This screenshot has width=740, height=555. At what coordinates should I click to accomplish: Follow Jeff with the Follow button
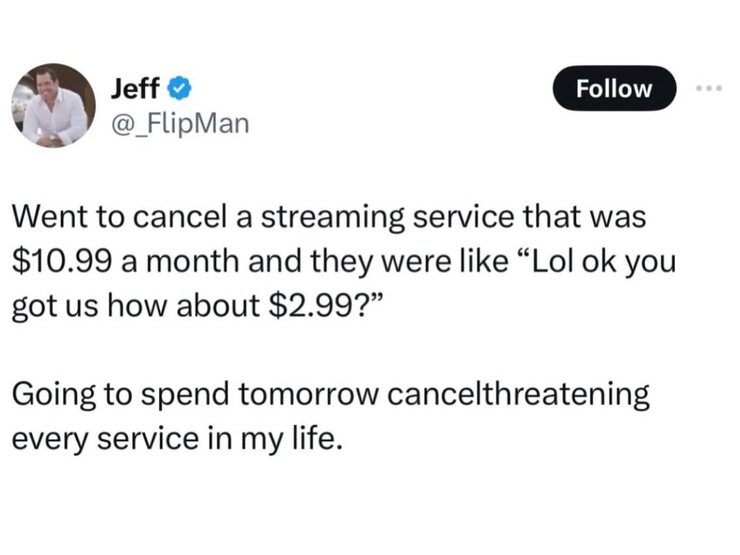(614, 88)
